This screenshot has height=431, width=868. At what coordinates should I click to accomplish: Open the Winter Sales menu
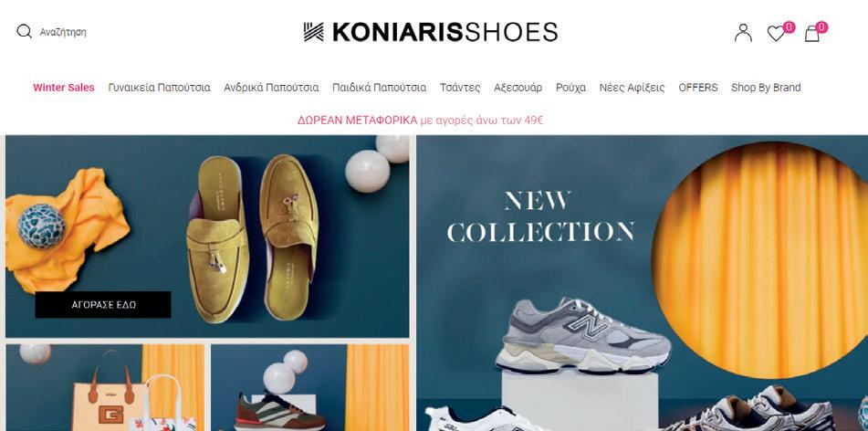pos(64,88)
